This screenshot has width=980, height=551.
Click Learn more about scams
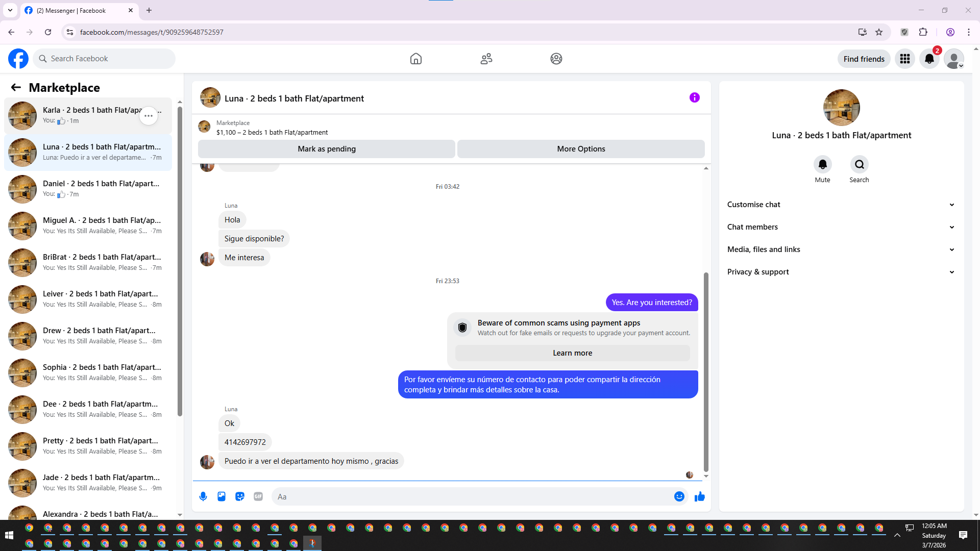point(572,353)
